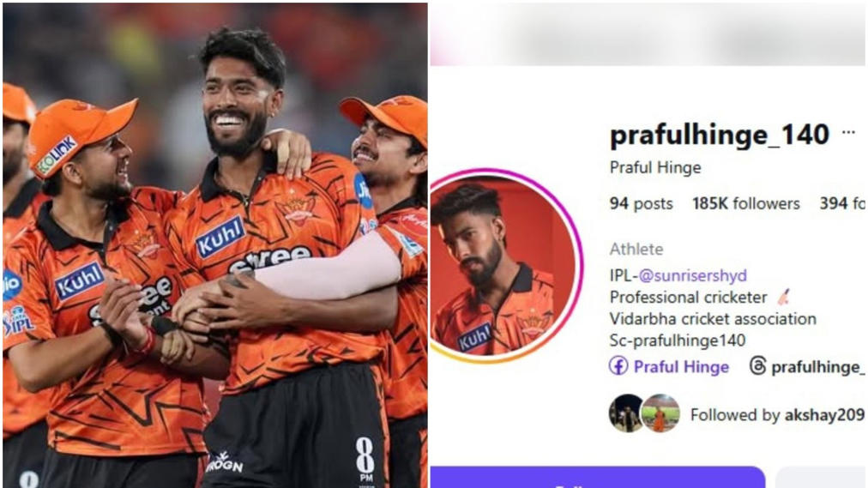Click the first follower avatar thumbnail
The height and width of the screenshot is (488, 868).
click(x=625, y=413)
